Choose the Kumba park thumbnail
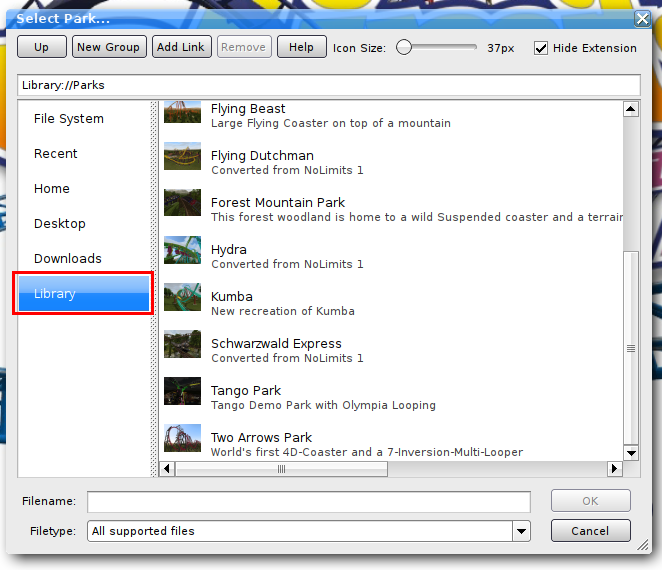The width and height of the screenshot is (662, 570). click(182, 297)
